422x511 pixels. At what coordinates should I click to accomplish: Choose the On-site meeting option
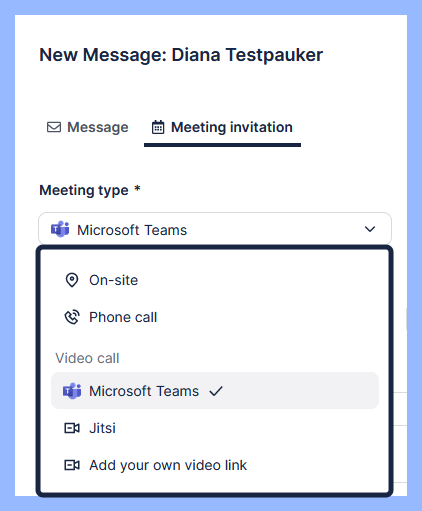(215, 280)
